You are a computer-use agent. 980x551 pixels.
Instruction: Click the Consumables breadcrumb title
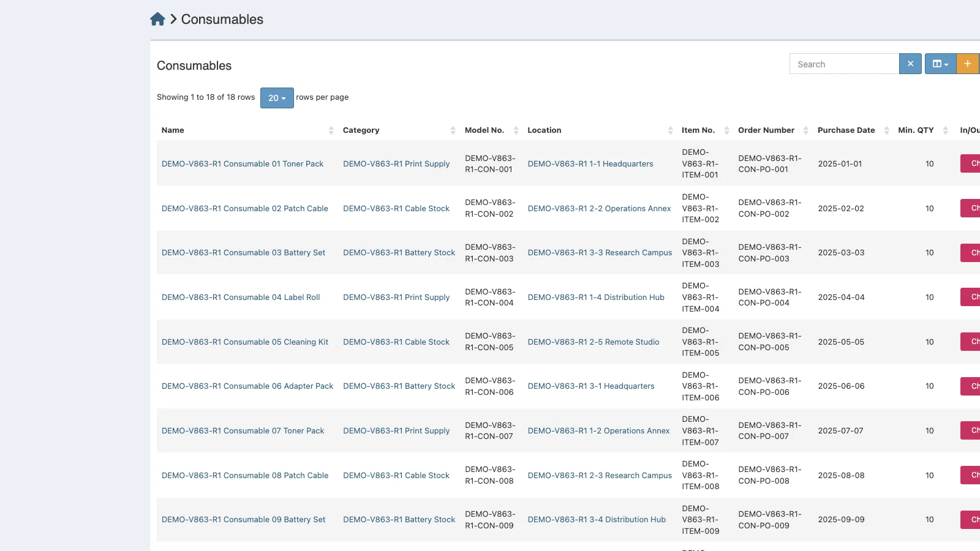tap(222, 19)
